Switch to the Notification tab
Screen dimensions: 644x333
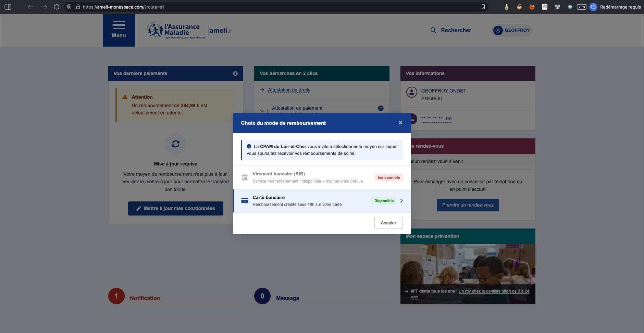(x=145, y=298)
